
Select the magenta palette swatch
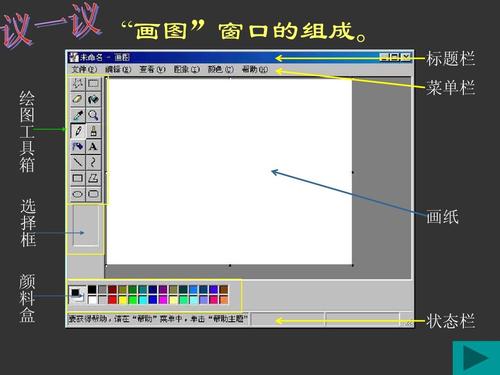(163, 300)
